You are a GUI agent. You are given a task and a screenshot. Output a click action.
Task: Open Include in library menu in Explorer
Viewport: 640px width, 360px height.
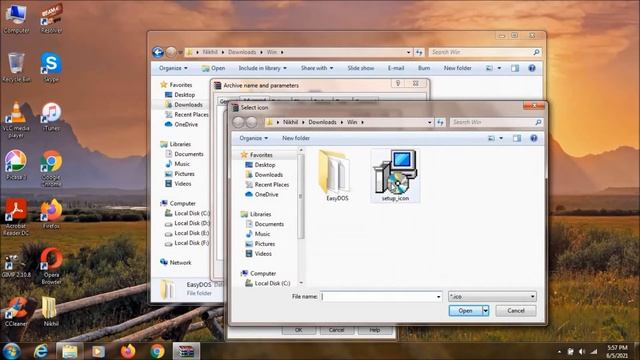click(262, 68)
